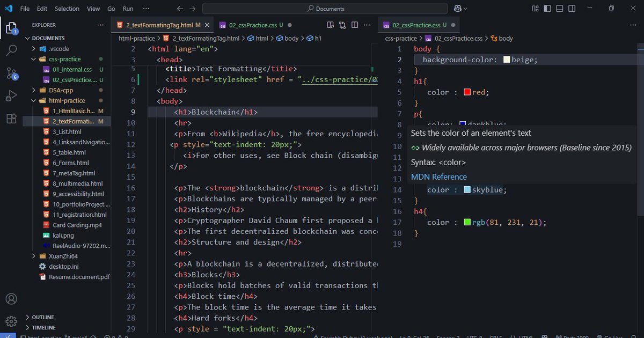Open the Selection menu

(x=67, y=9)
